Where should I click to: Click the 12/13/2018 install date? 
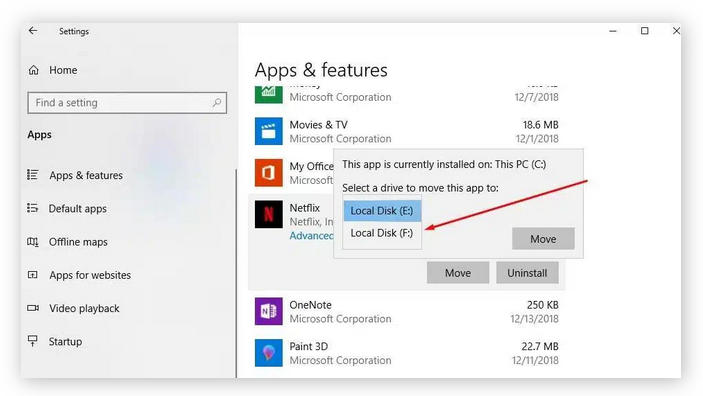(534, 319)
